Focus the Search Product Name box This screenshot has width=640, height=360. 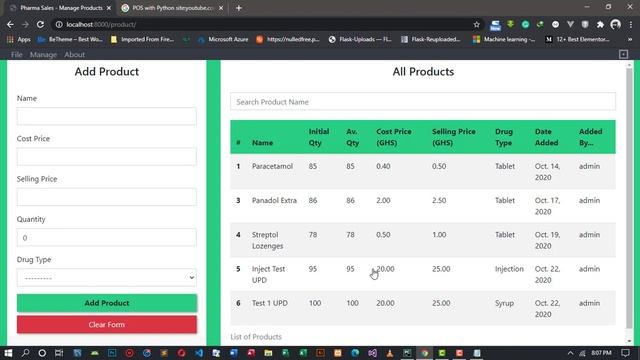click(x=423, y=102)
